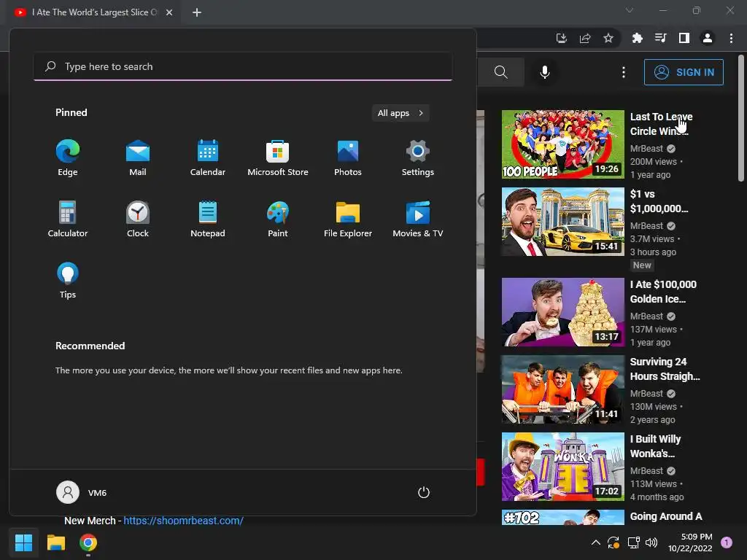Open Surviving 24 Hours 11:41 thumbnail
Viewport: 747px width, 560px height.
point(562,389)
